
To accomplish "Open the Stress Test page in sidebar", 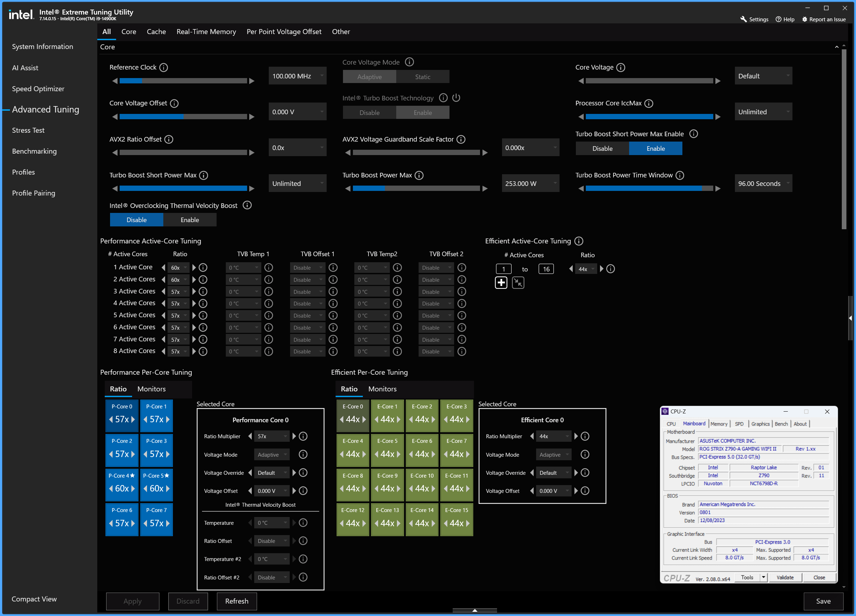I will [28, 130].
